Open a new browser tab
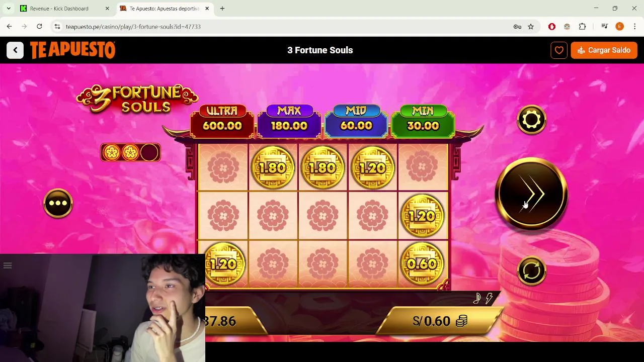 (x=222, y=9)
